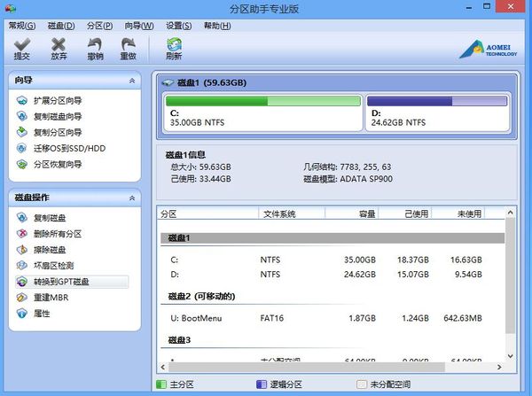This screenshot has height=396, width=532.
Task: Click the 撤销 (Undo) arrow icon
Action: 95,44
